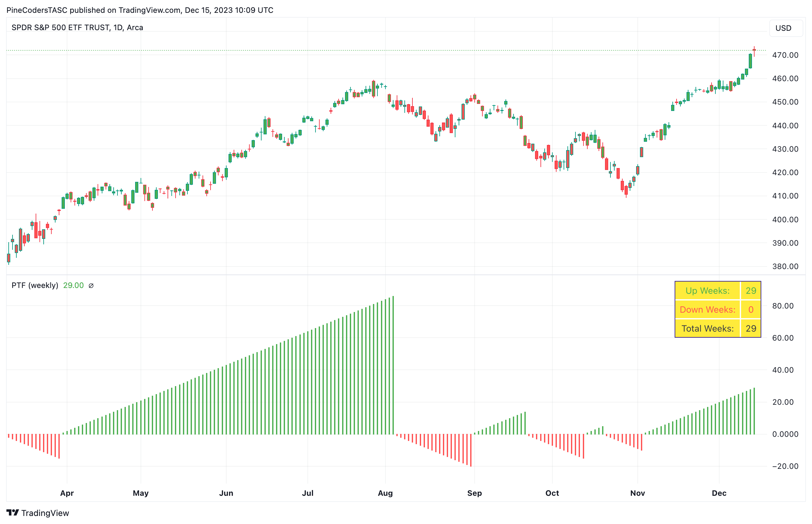Click the latest green PTF bar in December
Image resolution: width=812 pixels, height=524 pixels.
point(754,411)
